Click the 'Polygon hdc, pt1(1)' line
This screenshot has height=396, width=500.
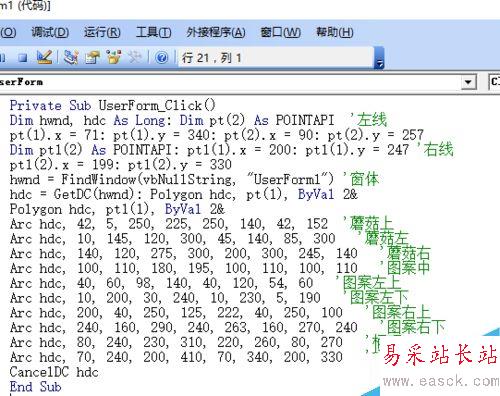[117, 209]
